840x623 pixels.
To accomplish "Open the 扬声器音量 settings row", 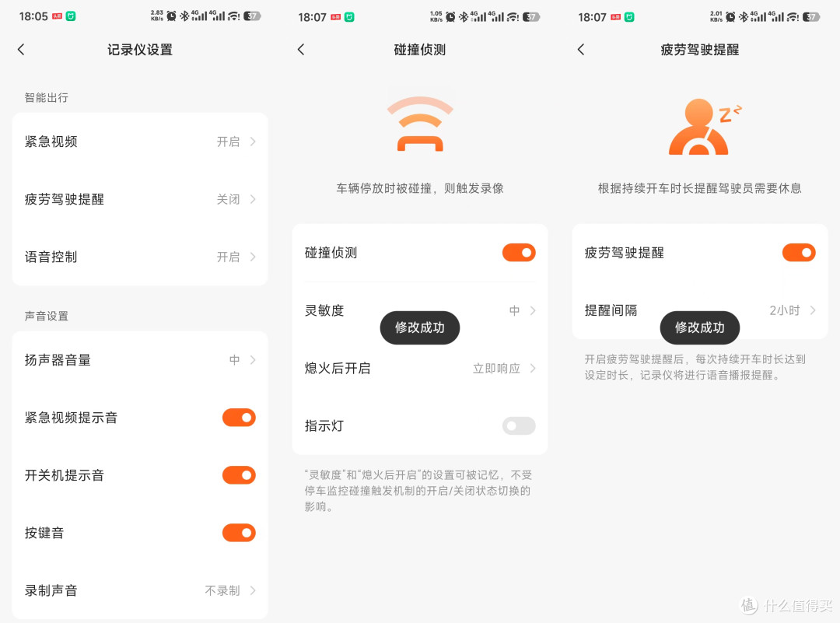I will coord(140,360).
